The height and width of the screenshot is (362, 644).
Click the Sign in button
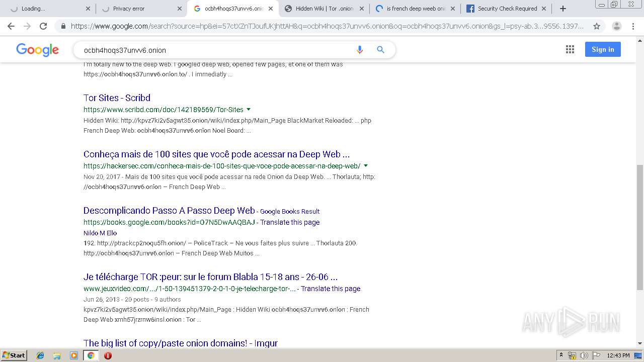(x=603, y=49)
